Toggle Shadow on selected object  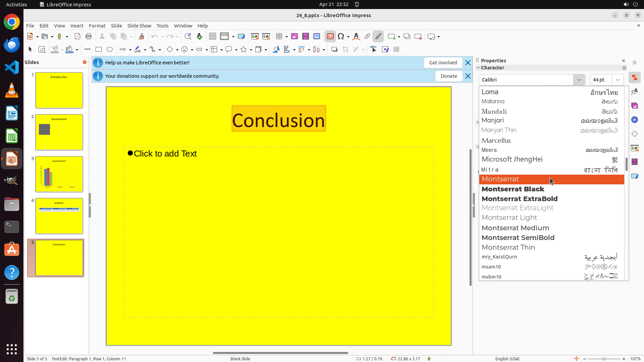[x=334, y=50]
